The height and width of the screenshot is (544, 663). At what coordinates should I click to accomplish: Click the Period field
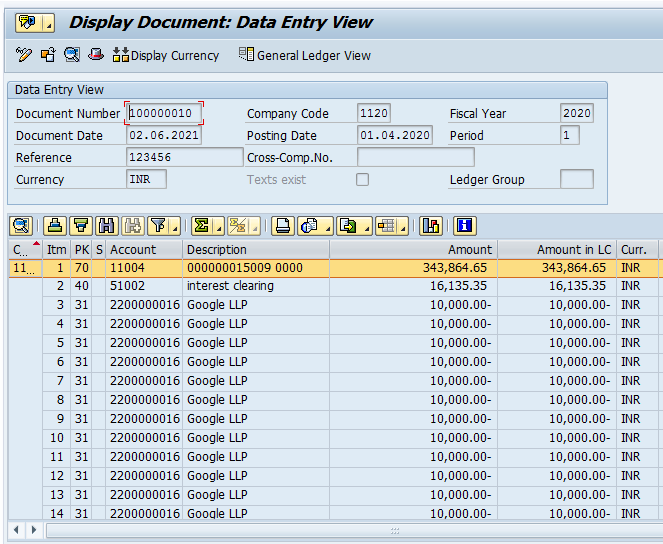570,135
